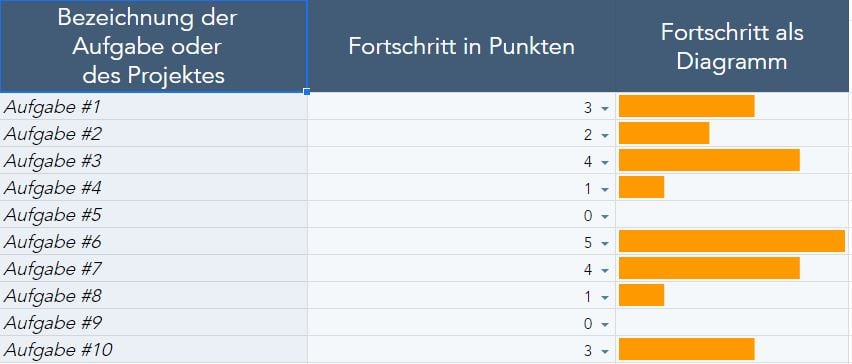Select the Aufgabe #8 name cell
852x364 pixels.
154,296
